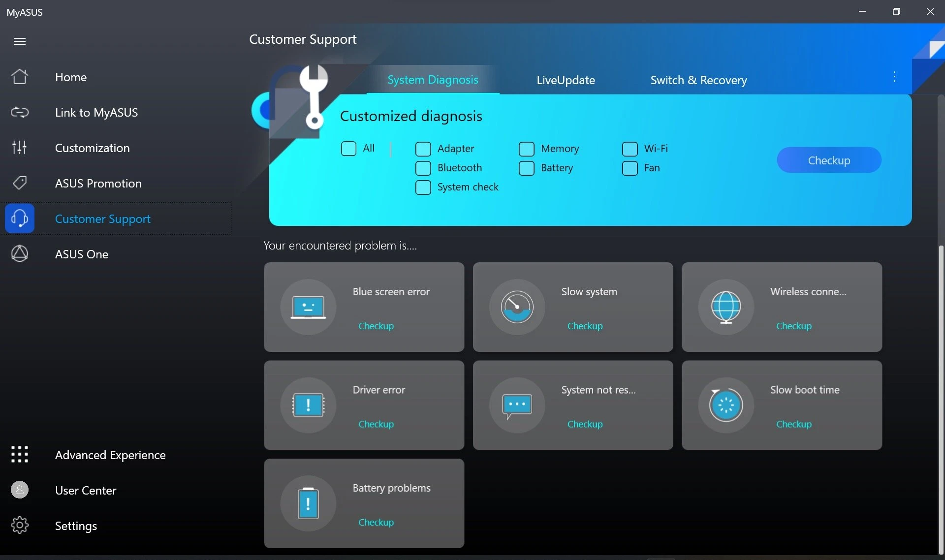Switch to the LiveUpdate tab

(x=566, y=80)
